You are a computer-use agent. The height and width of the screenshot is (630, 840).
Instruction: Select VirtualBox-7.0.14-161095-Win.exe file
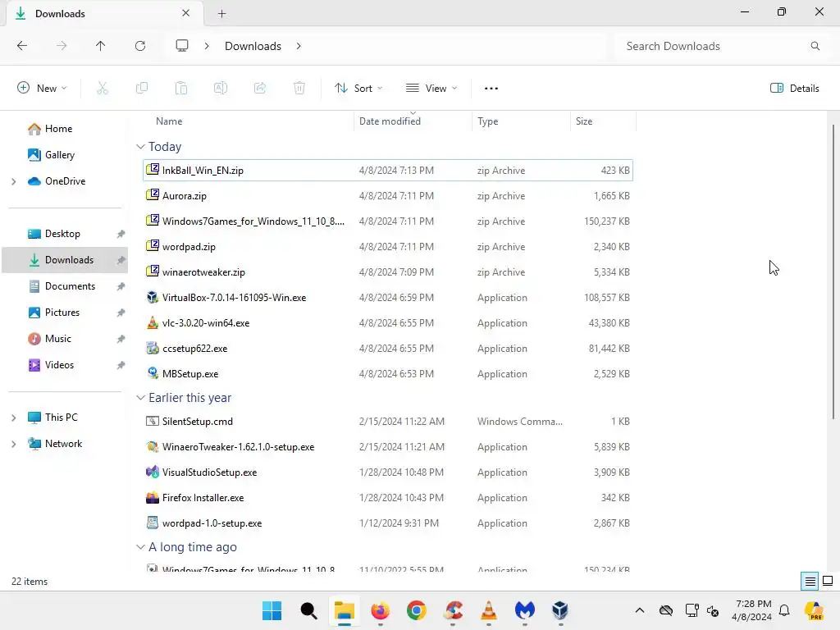pos(388,297)
